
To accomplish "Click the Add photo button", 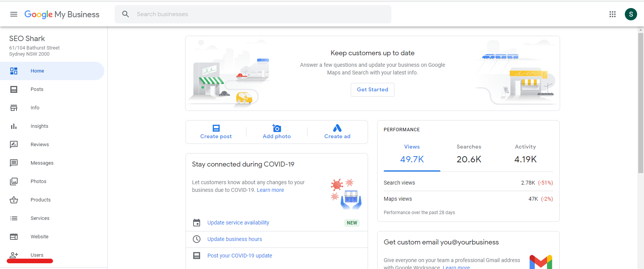I will coord(277,132).
